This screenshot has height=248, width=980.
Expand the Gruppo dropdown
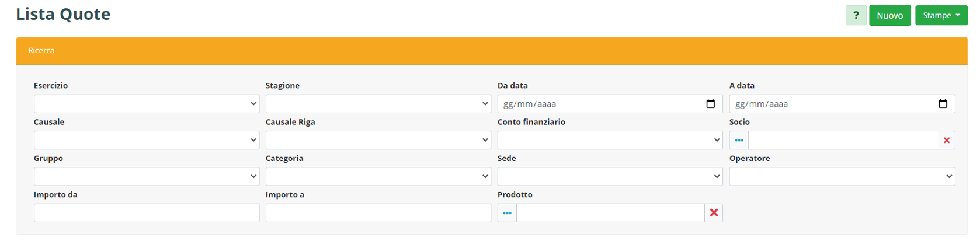pos(146,177)
